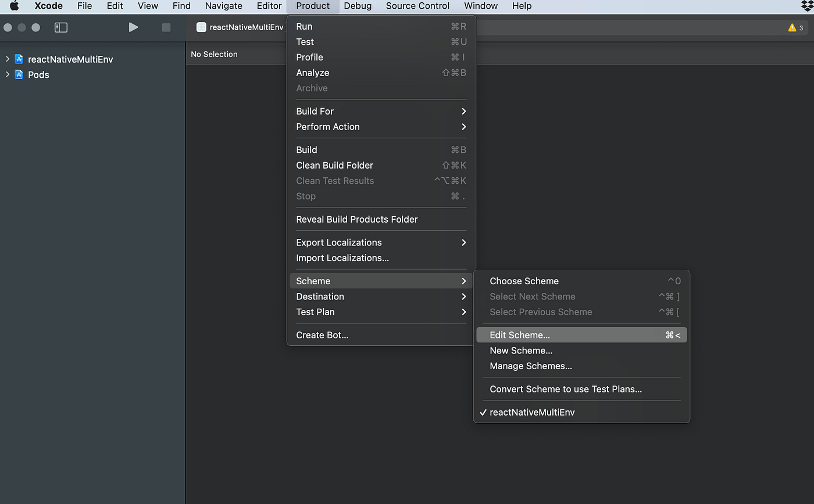This screenshot has height=504, width=814.
Task: Click the checkered flag menu bar icon
Action: pyautogui.click(x=805, y=6)
